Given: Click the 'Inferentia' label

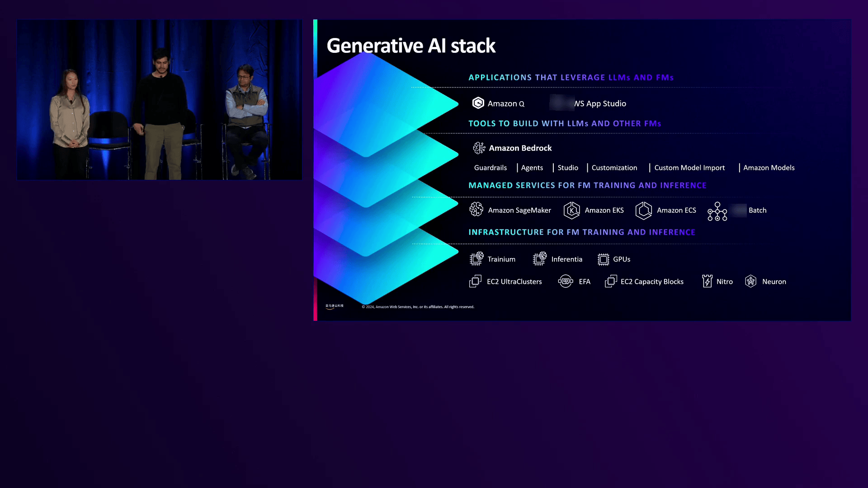Looking at the screenshot, I should [567, 259].
